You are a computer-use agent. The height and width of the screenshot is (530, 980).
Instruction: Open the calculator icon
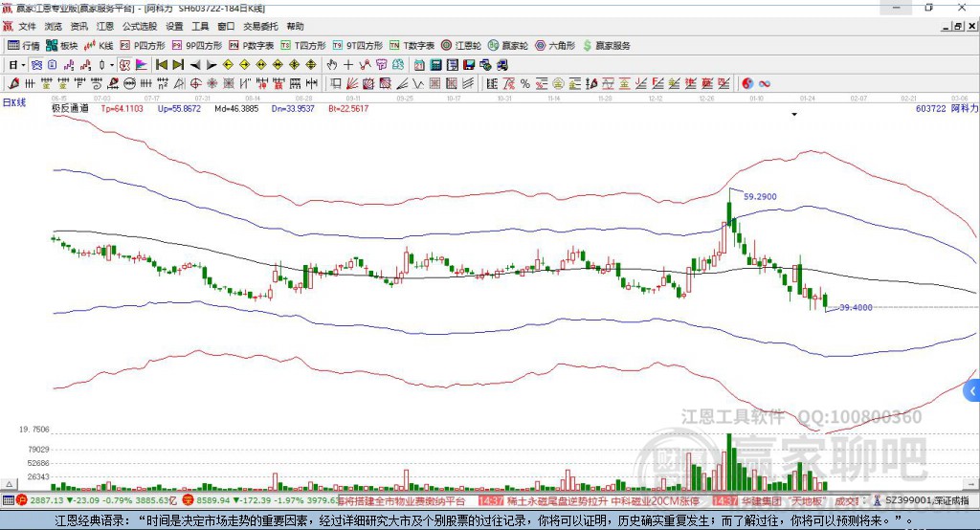435,65
